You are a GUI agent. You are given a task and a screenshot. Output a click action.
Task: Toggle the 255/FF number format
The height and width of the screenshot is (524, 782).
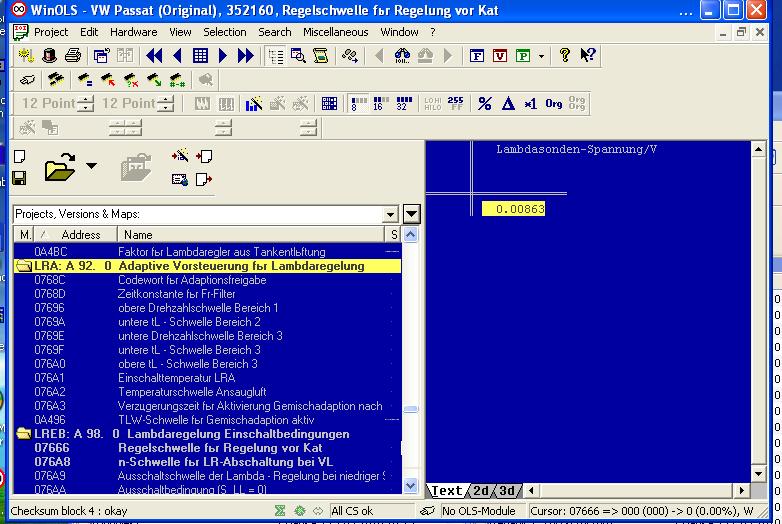[x=455, y=104]
